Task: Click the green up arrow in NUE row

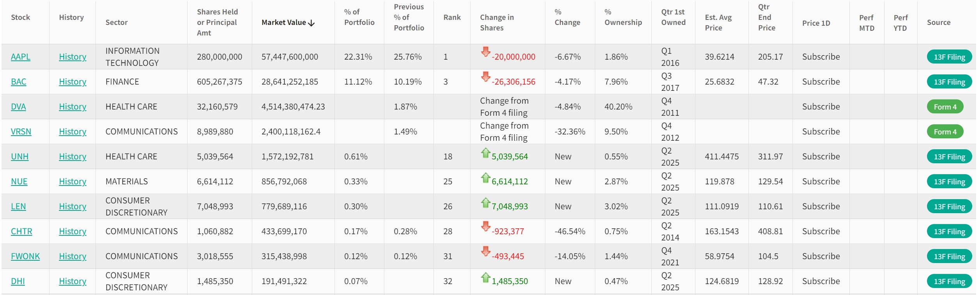Action: [485, 178]
